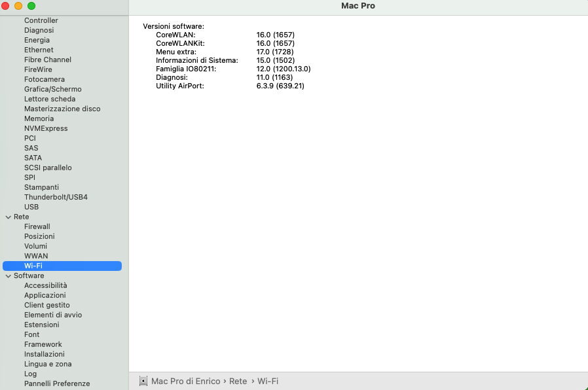Select Informazioni di Sistema value 15.0 (1502)
The image size is (588, 390).
click(x=276, y=60)
